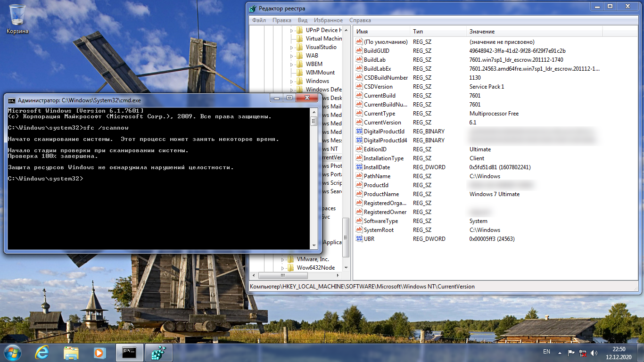
Task: Select the CurrentVersion value name
Action: [x=382, y=123]
